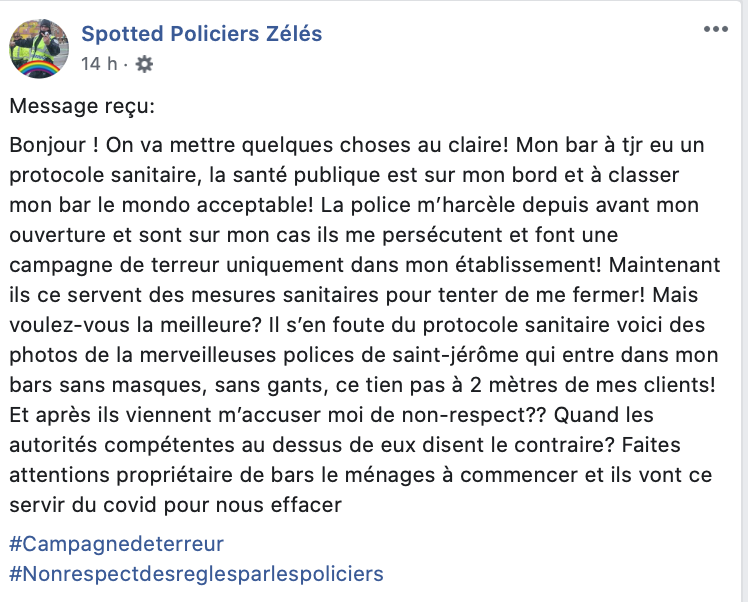Click the word "Bonjour" in the post
Image resolution: width=748 pixels, height=602 pixels.
click(48, 145)
